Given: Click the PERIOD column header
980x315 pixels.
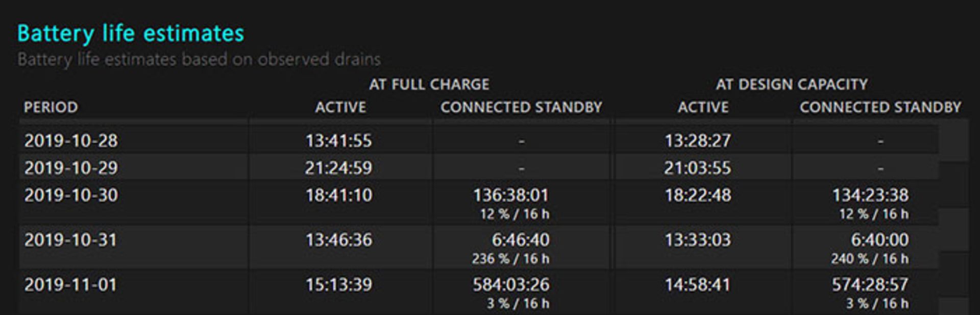Looking at the screenshot, I should point(51,107).
